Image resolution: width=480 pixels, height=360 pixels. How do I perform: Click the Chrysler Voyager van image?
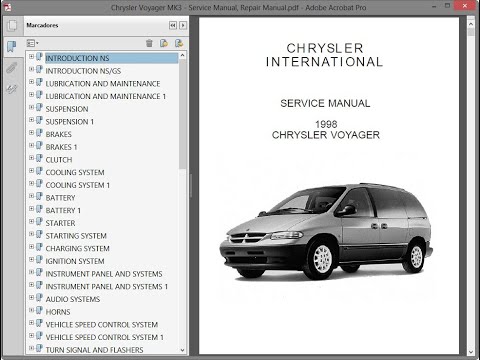tap(326, 231)
